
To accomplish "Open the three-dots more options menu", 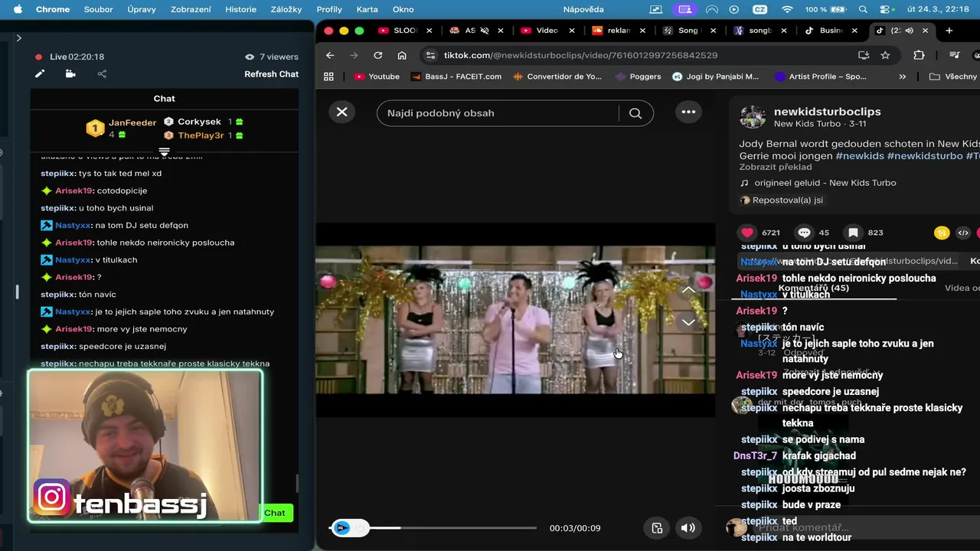I will (688, 112).
